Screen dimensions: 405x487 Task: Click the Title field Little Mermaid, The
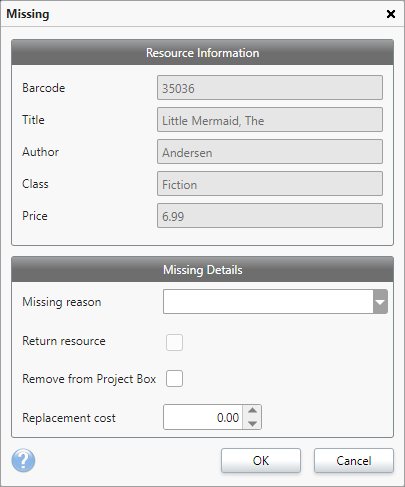pos(270,120)
